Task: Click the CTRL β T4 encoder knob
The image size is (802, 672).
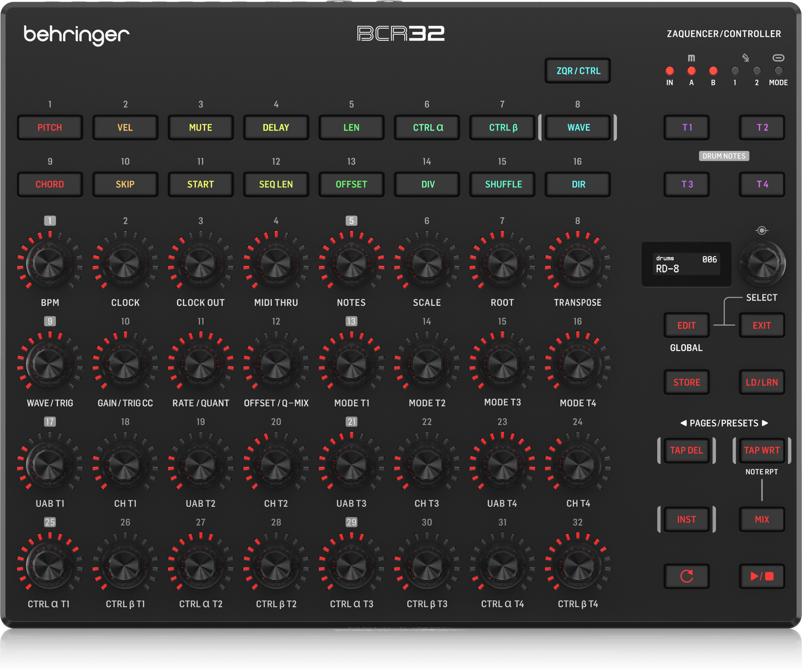Action: [578, 565]
